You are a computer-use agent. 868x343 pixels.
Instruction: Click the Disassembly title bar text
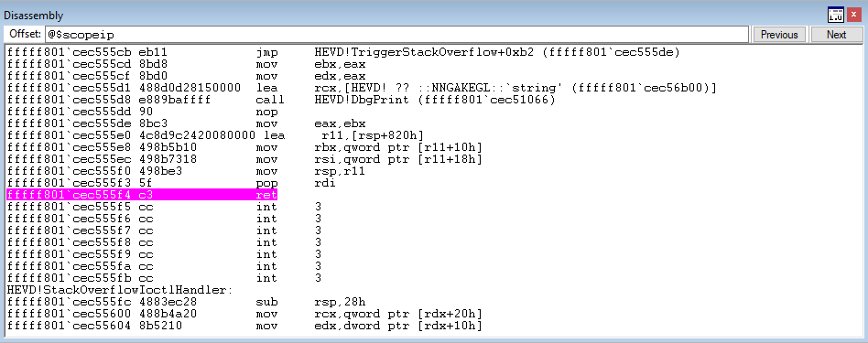point(34,16)
